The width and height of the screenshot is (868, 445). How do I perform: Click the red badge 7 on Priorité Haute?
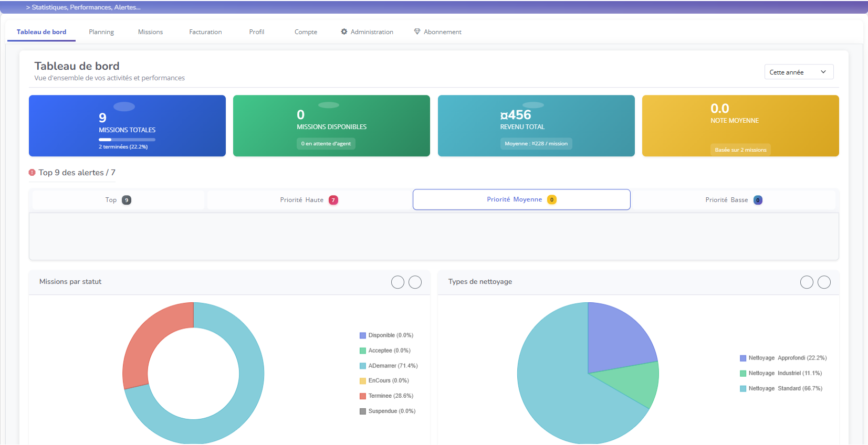pyautogui.click(x=333, y=200)
